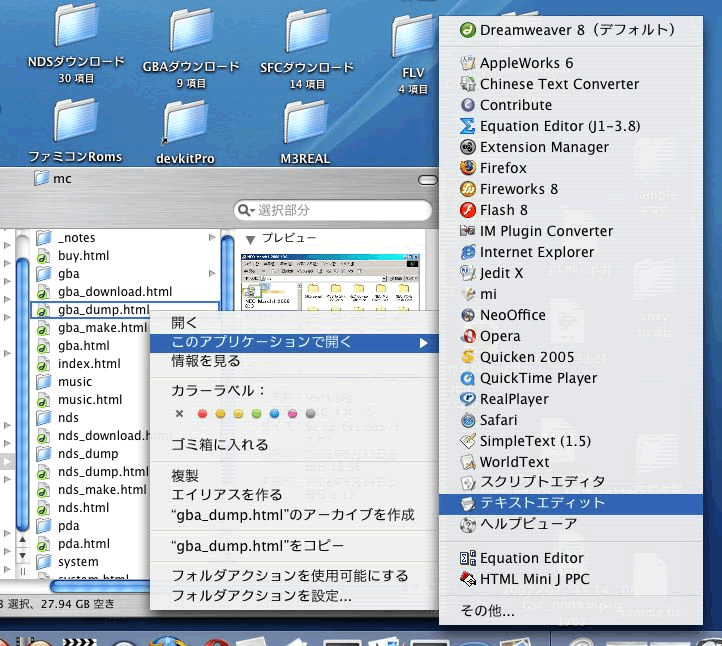
Task: Pick Contribute from the app list
Action: pyautogui.click(x=571, y=105)
